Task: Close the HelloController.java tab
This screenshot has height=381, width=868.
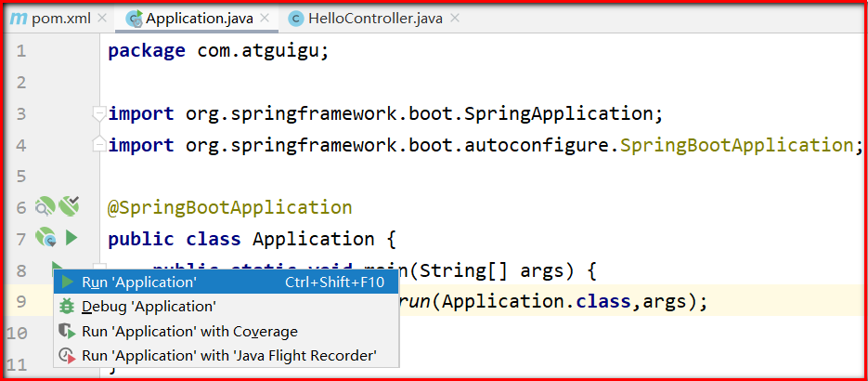Action: [x=455, y=18]
